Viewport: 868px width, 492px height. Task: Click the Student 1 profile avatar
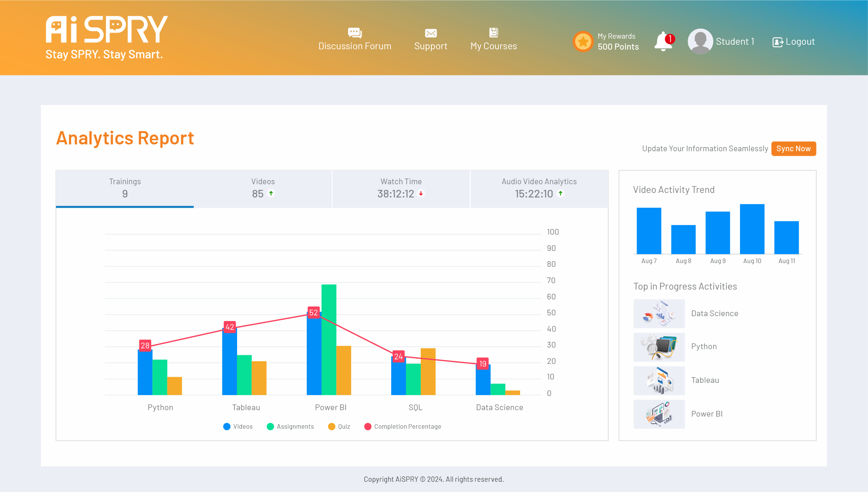coord(700,41)
